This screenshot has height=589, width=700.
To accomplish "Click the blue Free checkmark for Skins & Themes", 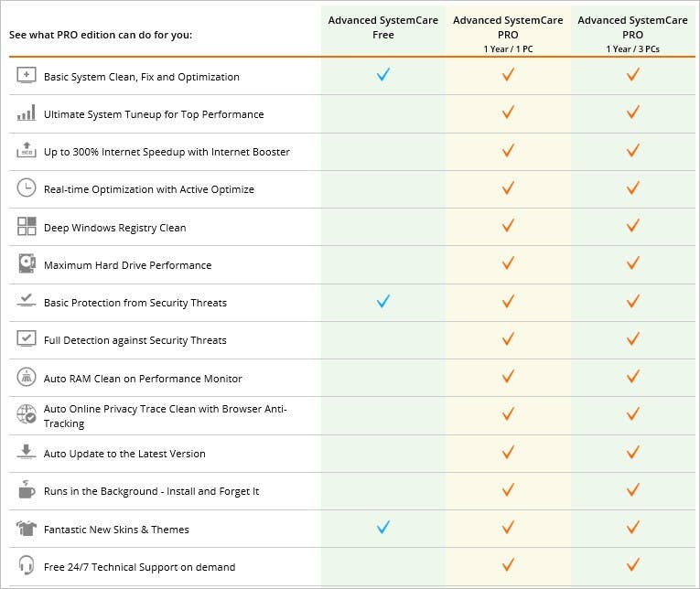I will [x=383, y=527].
